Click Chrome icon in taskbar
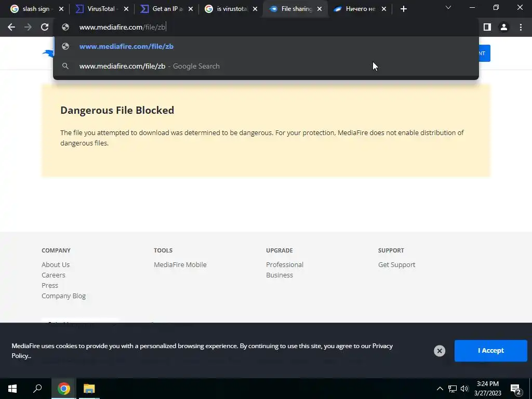This screenshot has width=532, height=399. click(x=64, y=389)
